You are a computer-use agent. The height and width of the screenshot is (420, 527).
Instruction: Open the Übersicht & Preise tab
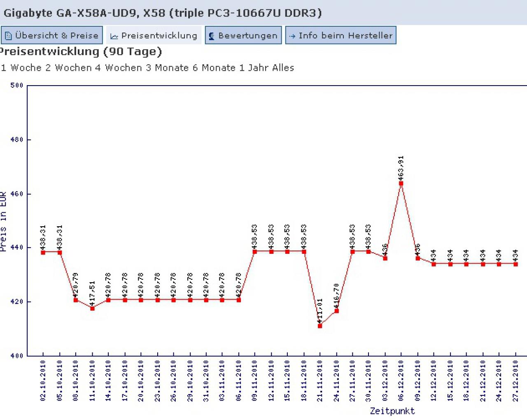tap(51, 35)
